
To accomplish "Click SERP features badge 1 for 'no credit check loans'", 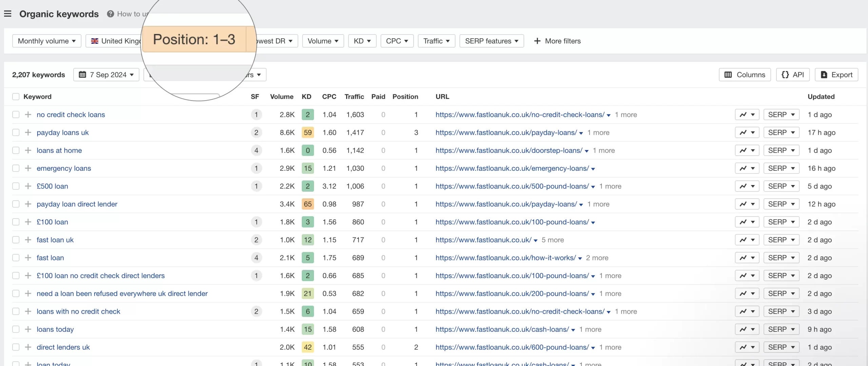I will pos(256,115).
